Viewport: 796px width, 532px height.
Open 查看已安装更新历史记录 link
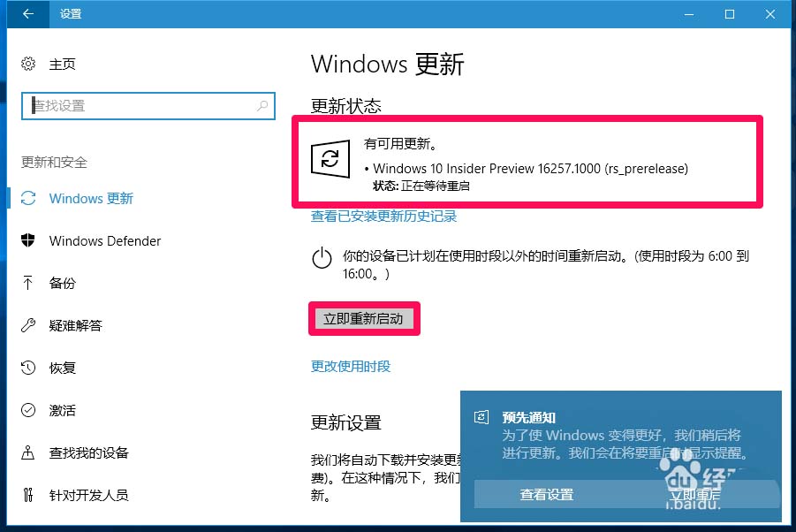(383, 217)
